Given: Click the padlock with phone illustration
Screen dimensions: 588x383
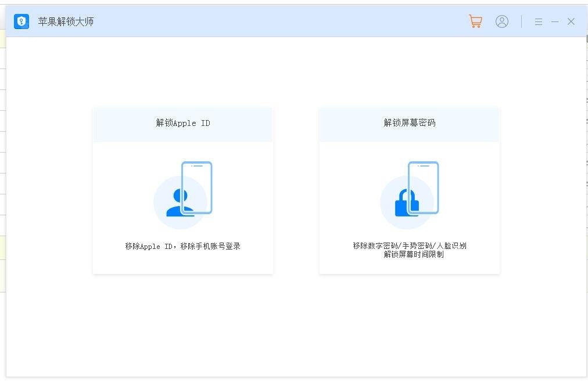Looking at the screenshot, I should pos(410,195).
